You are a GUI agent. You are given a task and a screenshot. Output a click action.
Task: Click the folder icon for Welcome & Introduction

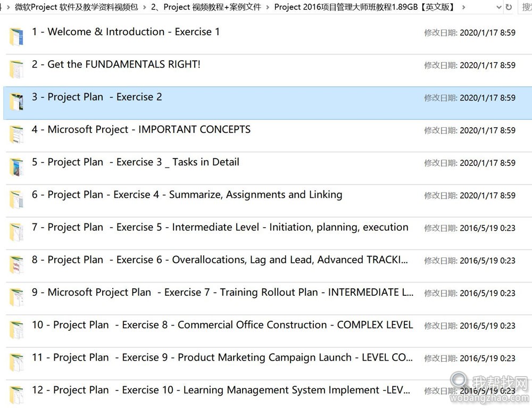(16, 37)
